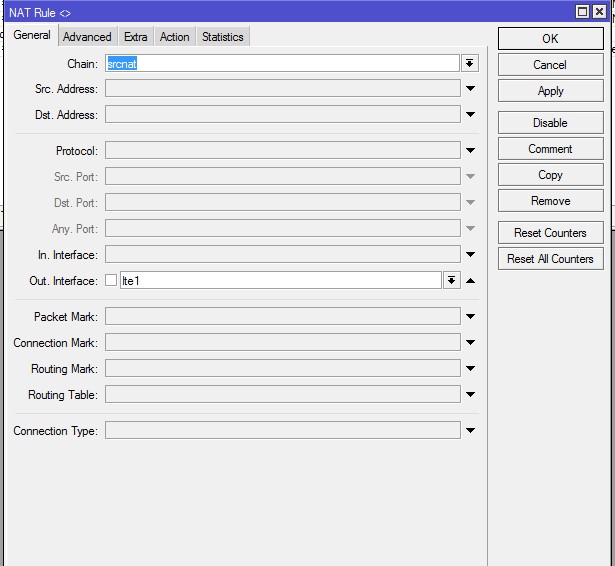
Task: Open the Extra tab
Action: pos(136,36)
